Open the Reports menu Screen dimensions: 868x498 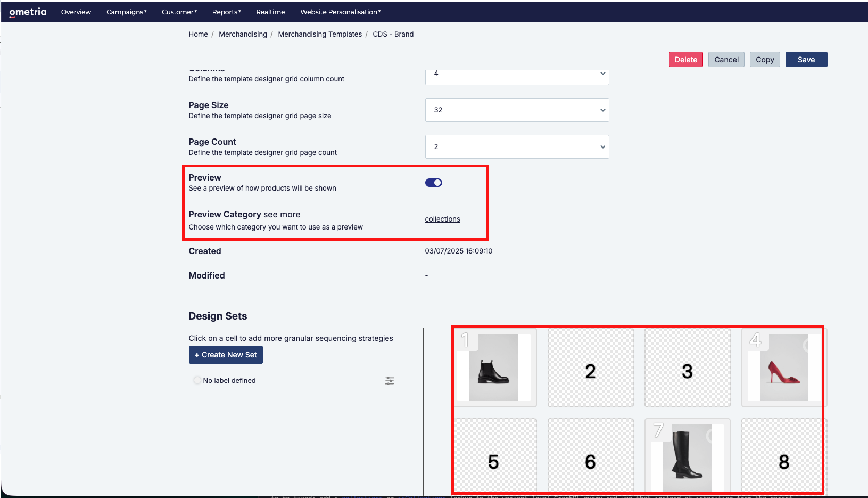coord(226,12)
